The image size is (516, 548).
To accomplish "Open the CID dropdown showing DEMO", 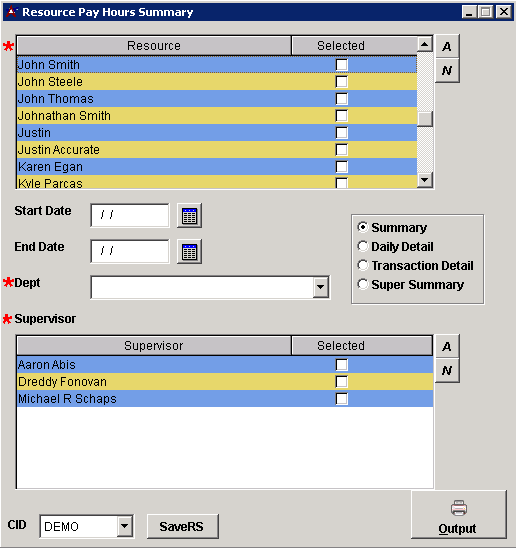I will pos(124,526).
